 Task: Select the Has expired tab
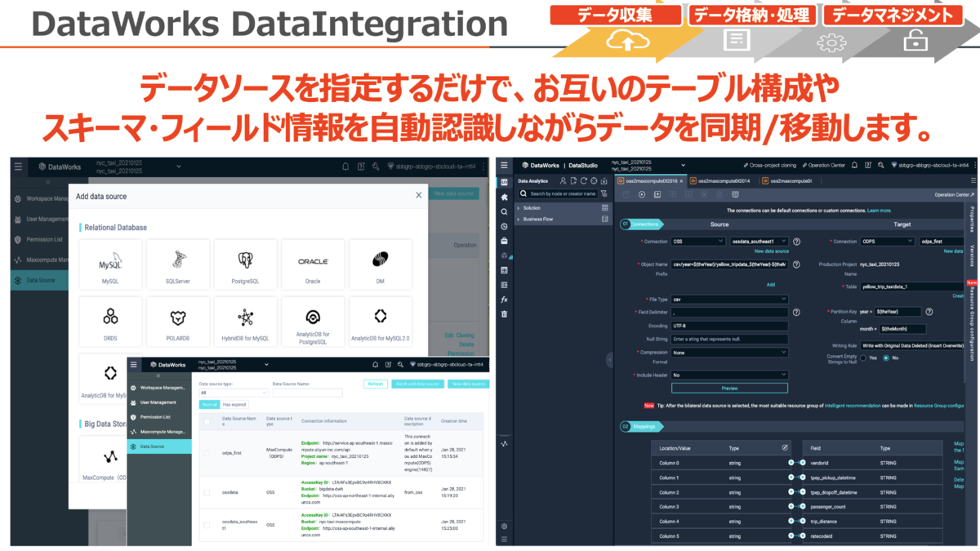[x=233, y=404]
